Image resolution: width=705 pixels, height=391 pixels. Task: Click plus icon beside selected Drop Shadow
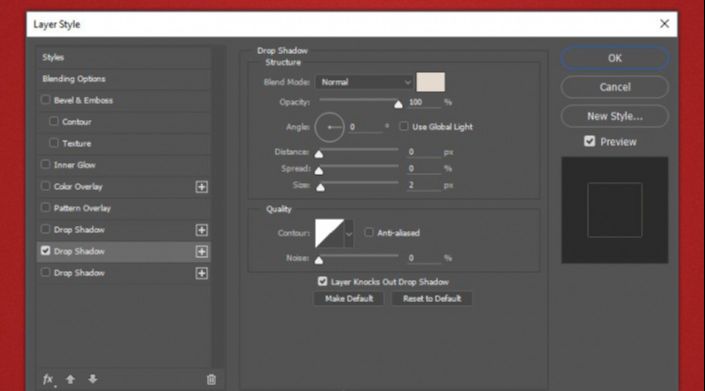coord(201,252)
